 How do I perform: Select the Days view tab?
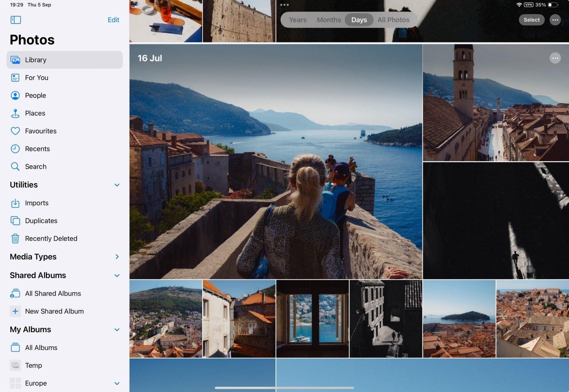[359, 20]
